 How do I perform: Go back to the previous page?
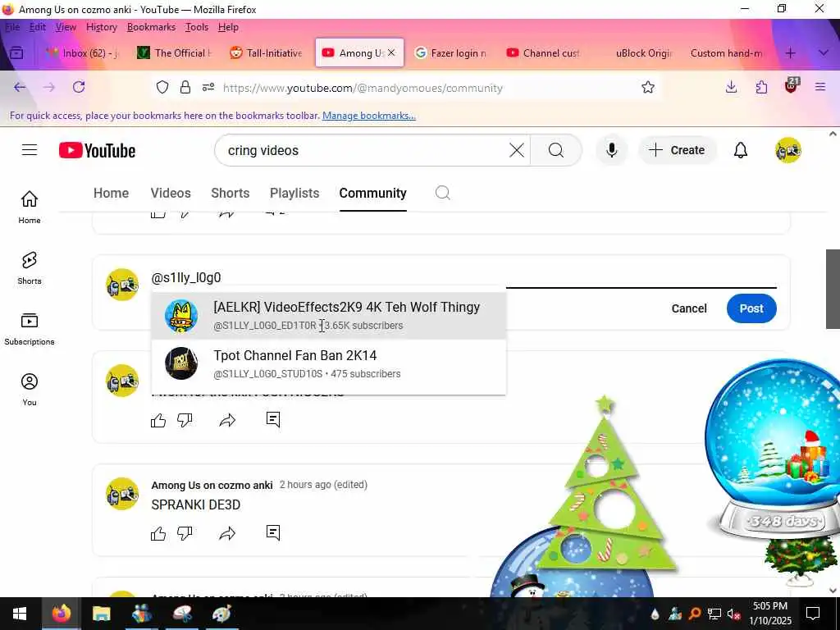[20, 87]
